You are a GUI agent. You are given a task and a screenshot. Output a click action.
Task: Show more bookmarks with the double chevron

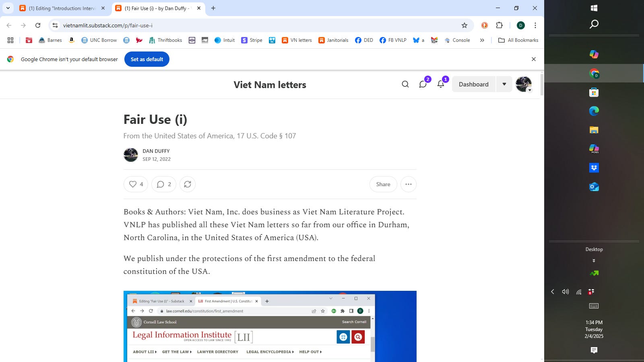click(482, 40)
